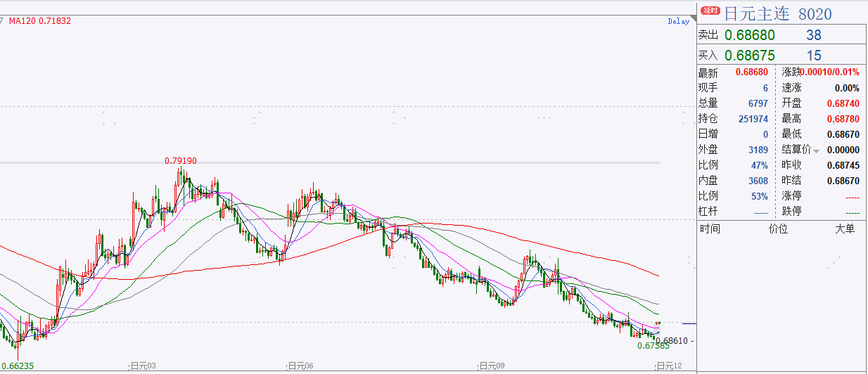Image resolution: width=868 pixels, height=374 pixels.
Task: Click the 最低 label
Action: pyautogui.click(x=791, y=134)
